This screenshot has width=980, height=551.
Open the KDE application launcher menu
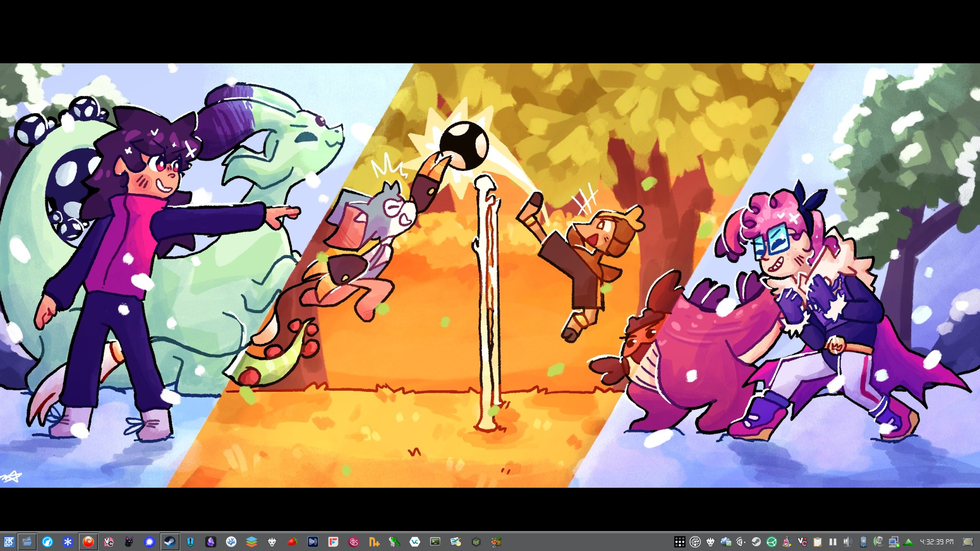(x=9, y=542)
